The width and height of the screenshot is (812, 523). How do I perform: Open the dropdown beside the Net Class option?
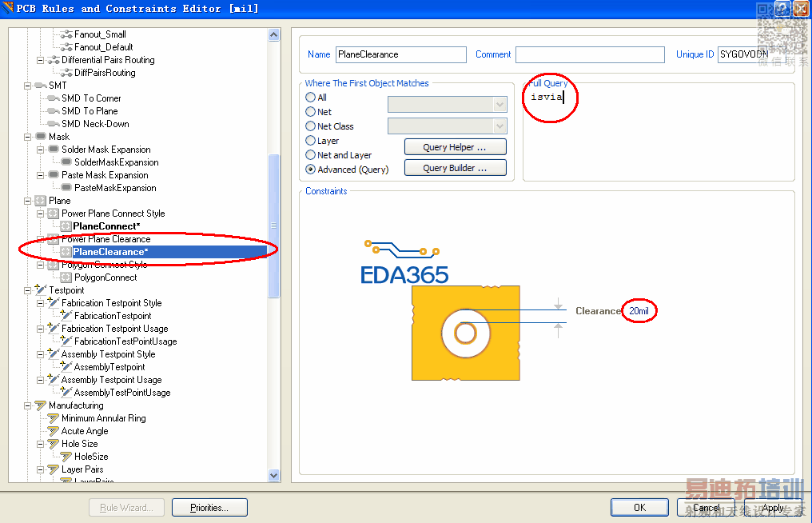[x=500, y=126]
